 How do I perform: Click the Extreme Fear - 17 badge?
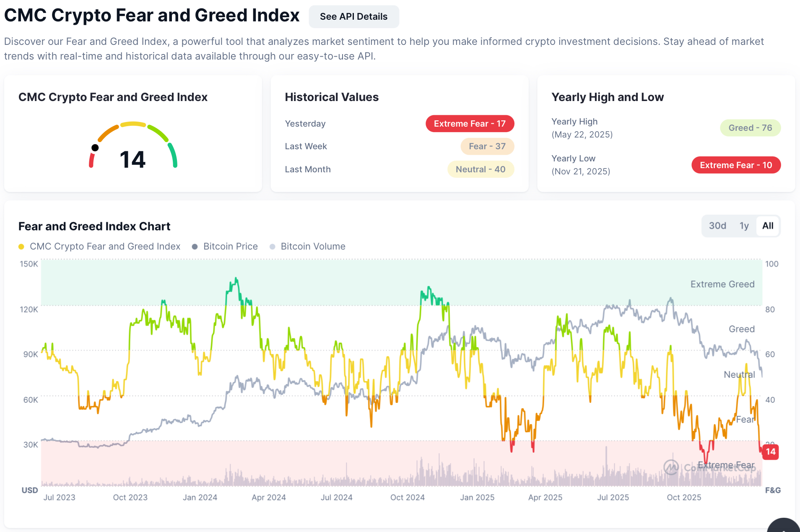(x=470, y=124)
